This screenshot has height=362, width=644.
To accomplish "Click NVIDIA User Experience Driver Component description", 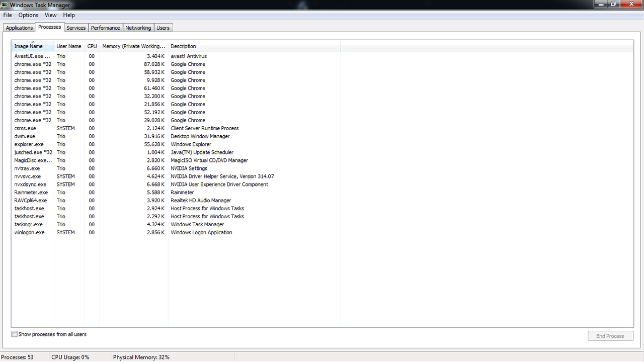I will pyautogui.click(x=219, y=185).
